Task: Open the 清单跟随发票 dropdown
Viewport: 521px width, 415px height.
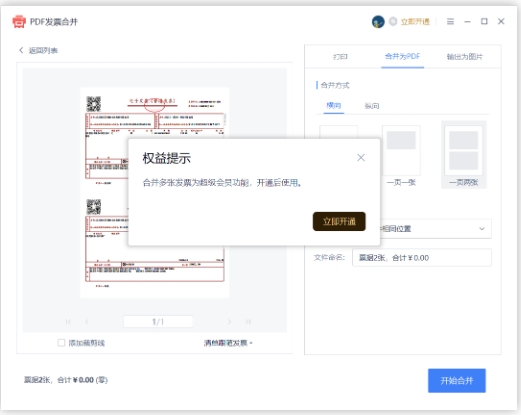Action: [228, 343]
